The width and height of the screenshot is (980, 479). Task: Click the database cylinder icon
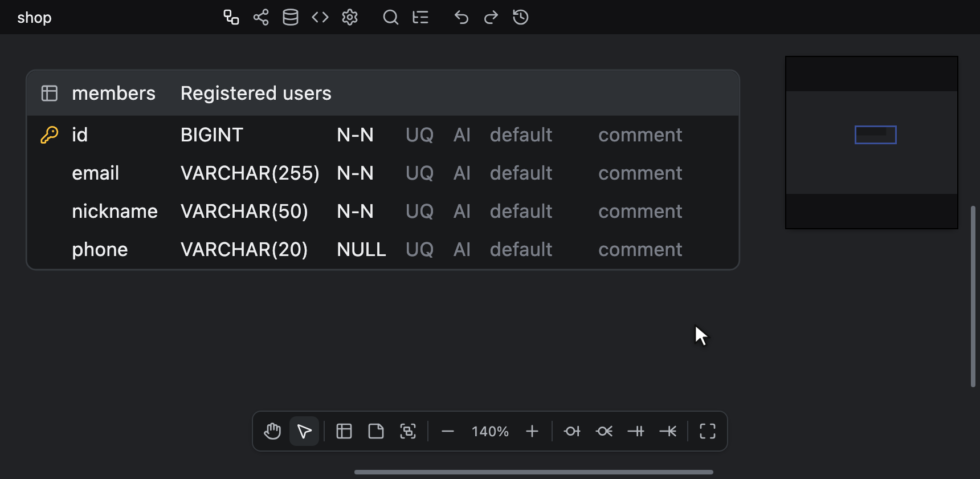pyautogui.click(x=291, y=17)
